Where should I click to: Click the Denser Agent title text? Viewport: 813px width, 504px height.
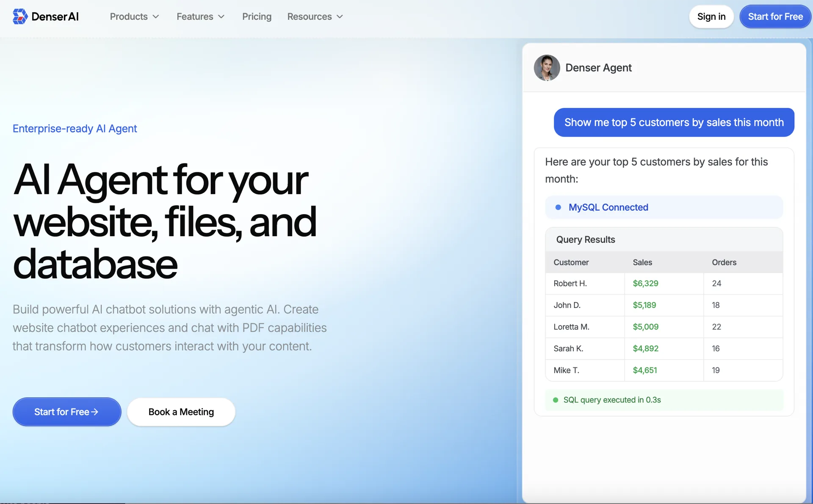click(598, 68)
